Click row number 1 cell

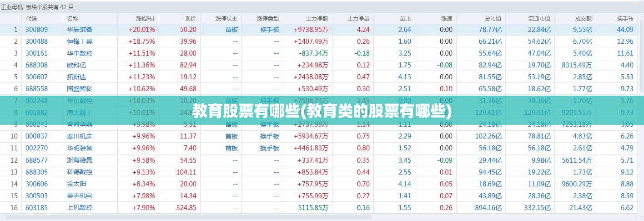(x=15, y=29)
